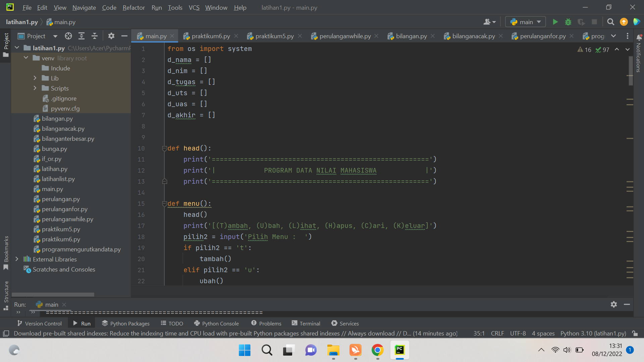
Task: Open Chrome from the taskbar
Action: click(377, 350)
